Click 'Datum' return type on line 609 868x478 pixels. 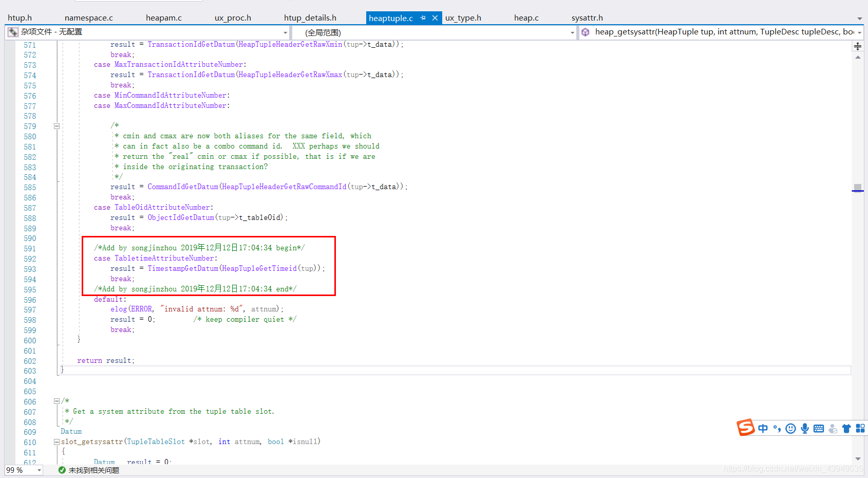(x=71, y=432)
